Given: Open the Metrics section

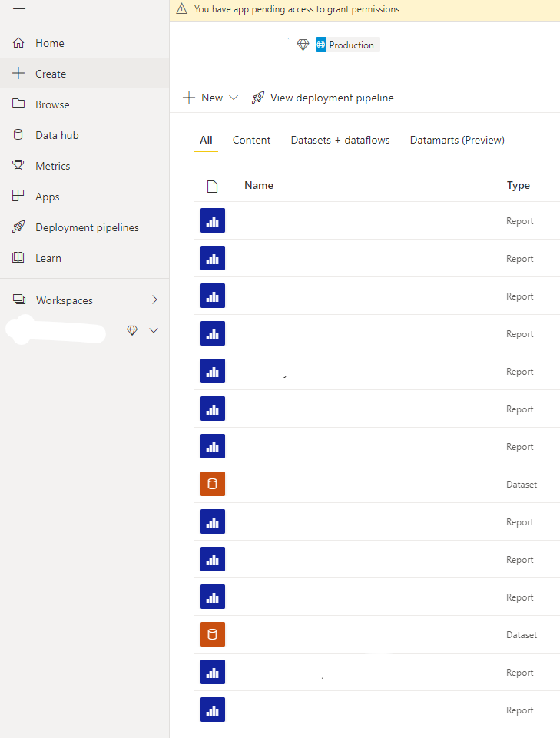Looking at the screenshot, I should [x=54, y=165].
